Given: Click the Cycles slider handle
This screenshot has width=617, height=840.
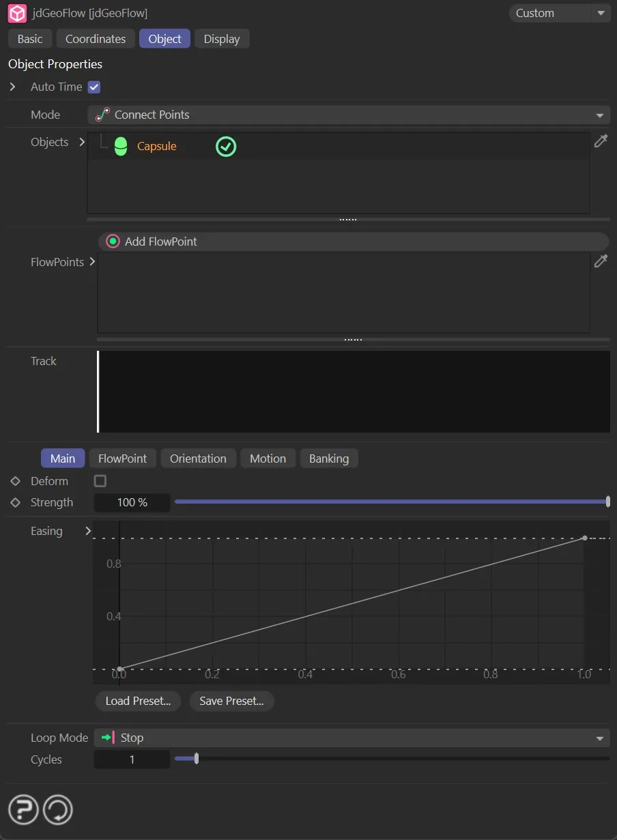Looking at the screenshot, I should tap(197, 759).
